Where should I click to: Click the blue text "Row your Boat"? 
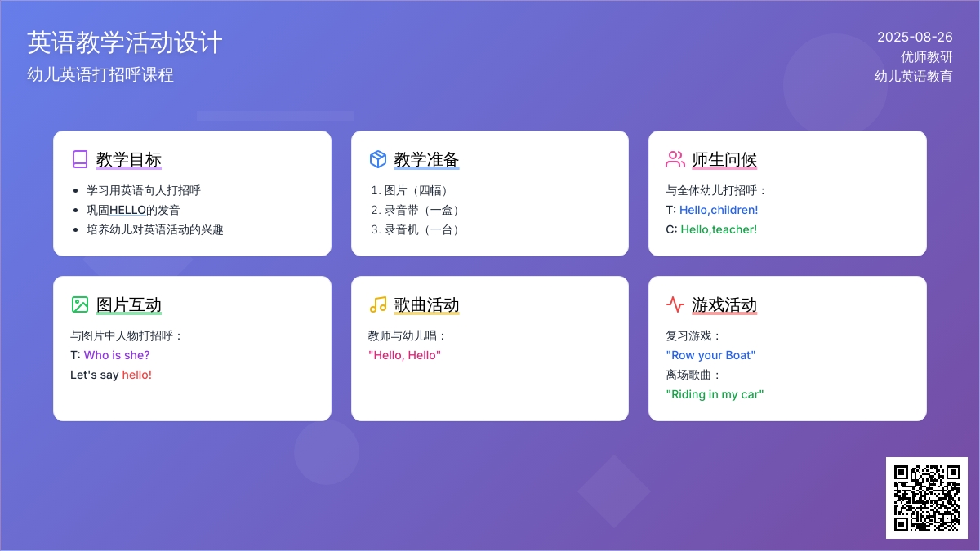click(711, 355)
